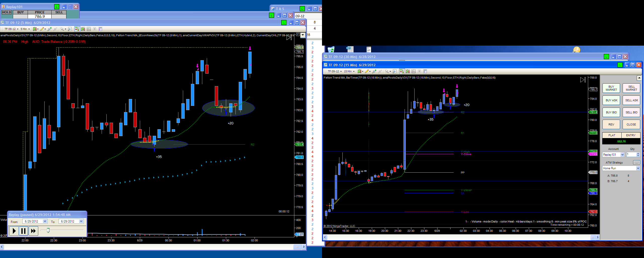Fast forward the market replay
This screenshot has width=644, height=258.
[x=33, y=231]
